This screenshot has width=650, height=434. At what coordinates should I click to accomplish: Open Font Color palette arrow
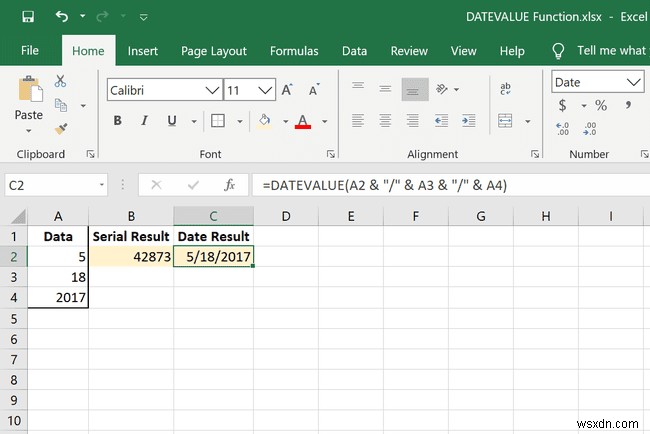click(325, 121)
